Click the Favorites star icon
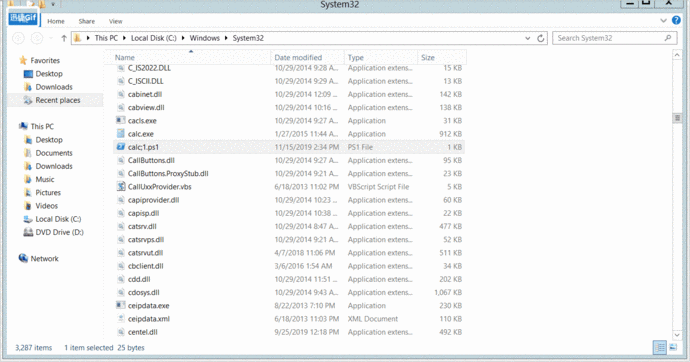 click(x=23, y=60)
